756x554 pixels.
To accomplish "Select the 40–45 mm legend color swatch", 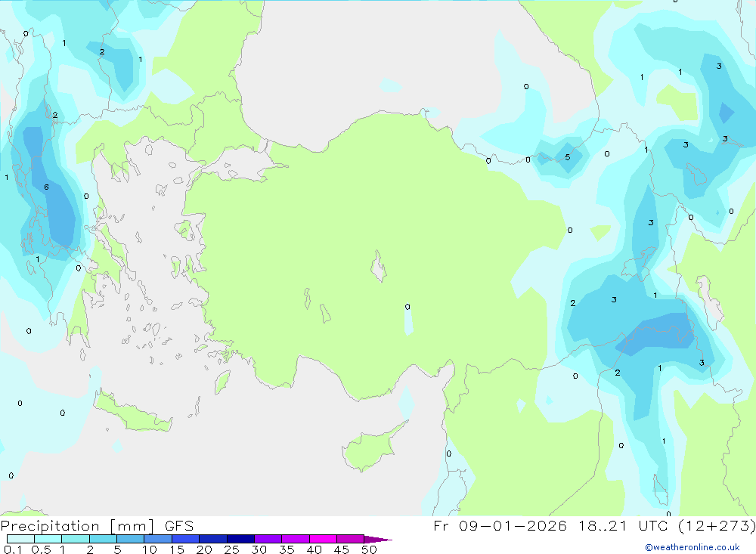I will coord(323,539).
